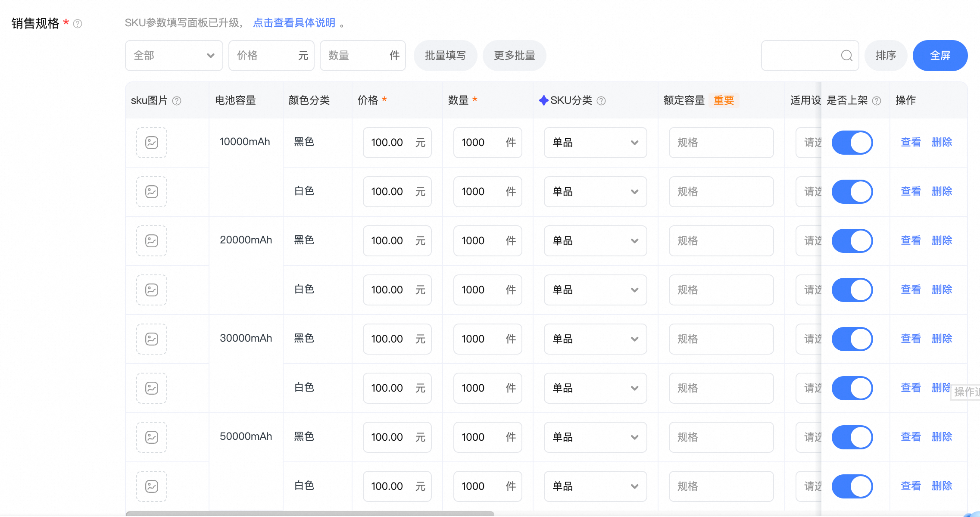
Task: Upload sku image for 30000mAh 白色 row
Action: click(x=152, y=388)
